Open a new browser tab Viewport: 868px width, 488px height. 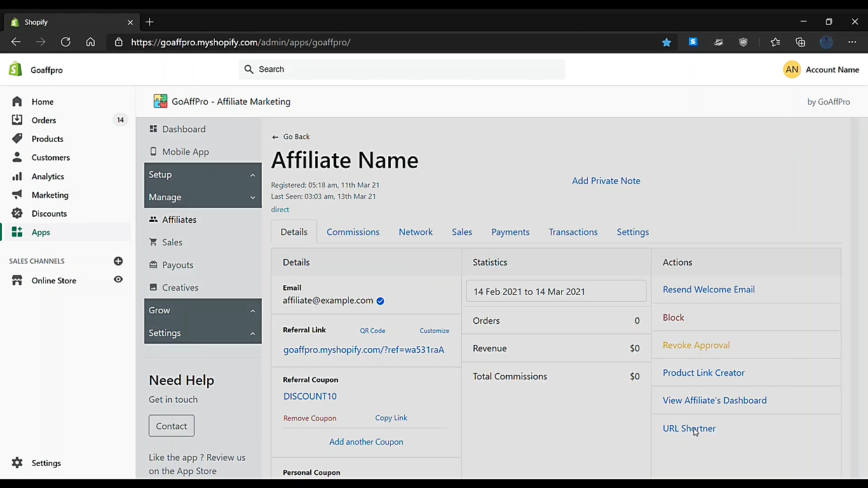(x=149, y=22)
